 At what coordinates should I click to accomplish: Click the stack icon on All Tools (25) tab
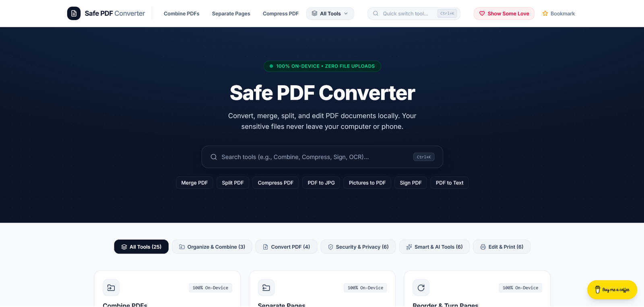pos(124,247)
